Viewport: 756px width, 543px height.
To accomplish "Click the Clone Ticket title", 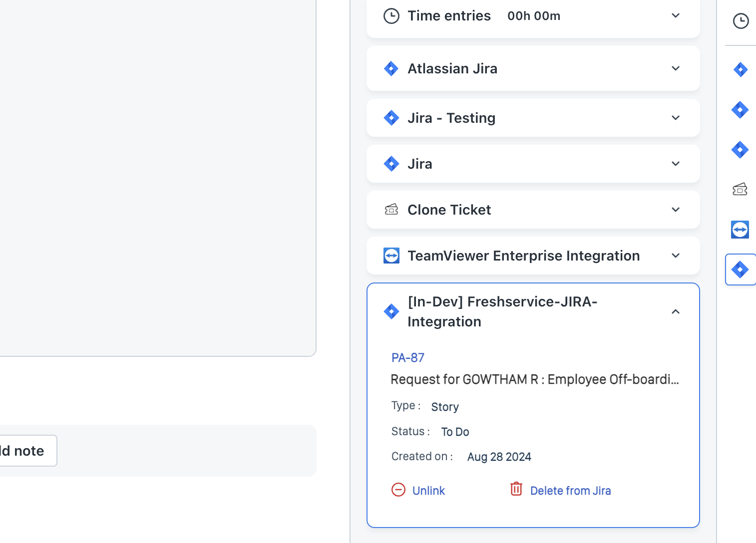I will [449, 210].
